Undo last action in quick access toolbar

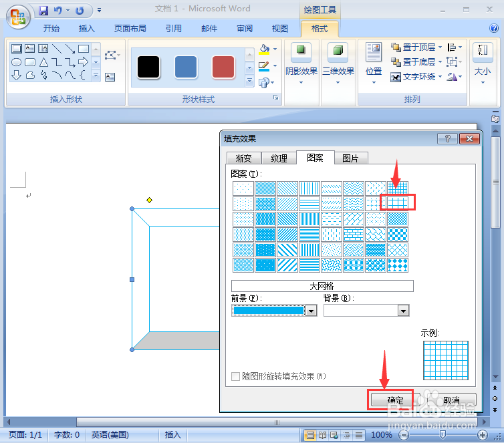pos(57,10)
